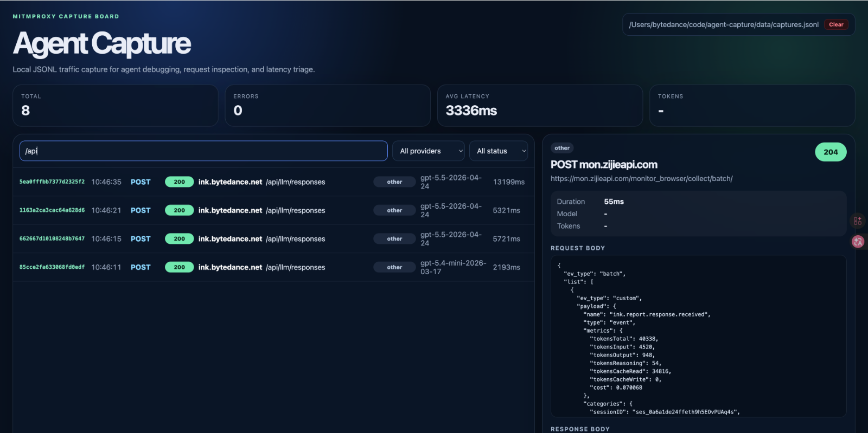Click the captures.jsonl file path field
The width and height of the screenshot is (868, 433).
coord(724,24)
